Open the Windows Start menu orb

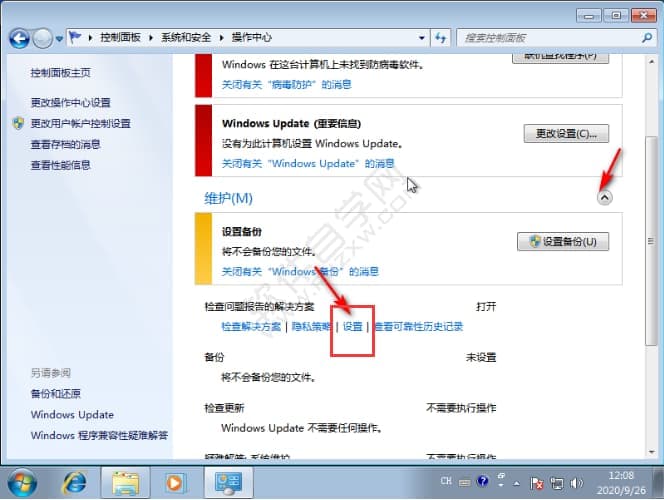22,483
